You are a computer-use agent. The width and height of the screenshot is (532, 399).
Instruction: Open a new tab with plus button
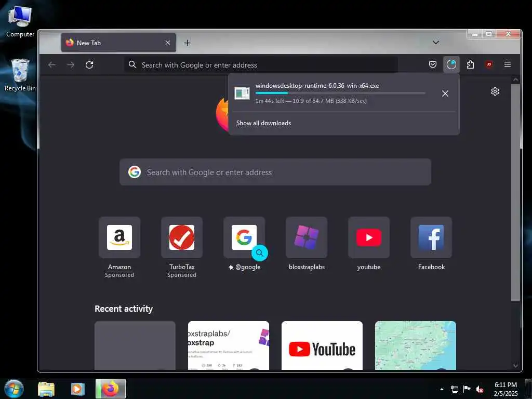187,43
